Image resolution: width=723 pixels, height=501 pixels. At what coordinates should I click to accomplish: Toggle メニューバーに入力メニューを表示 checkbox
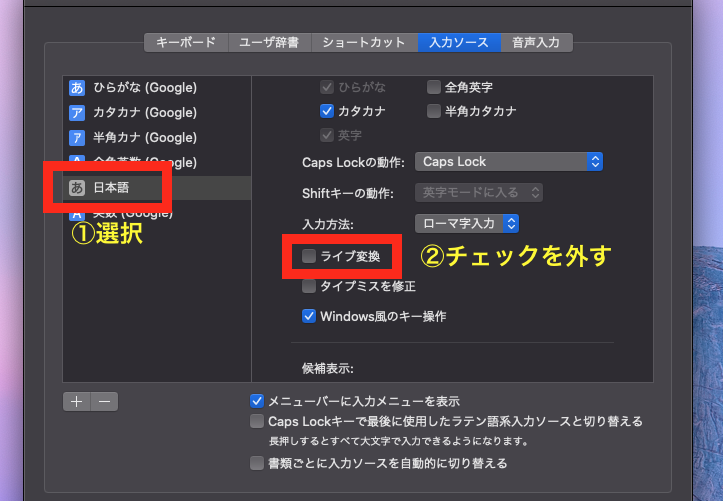[257, 401]
